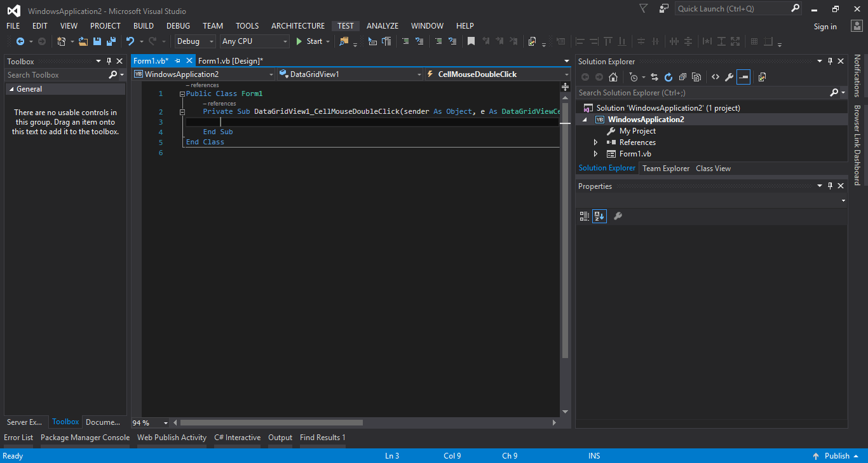This screenshot has width=868, height=463.
Task: Expand the Form1.vb node in Solution Explorer
Action: [x=595, y=154]
